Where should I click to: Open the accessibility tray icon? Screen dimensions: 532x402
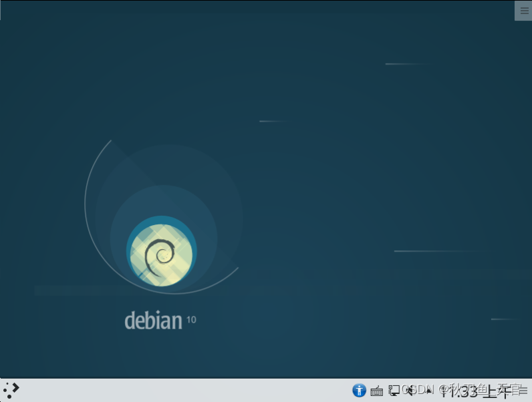[359, 391]
